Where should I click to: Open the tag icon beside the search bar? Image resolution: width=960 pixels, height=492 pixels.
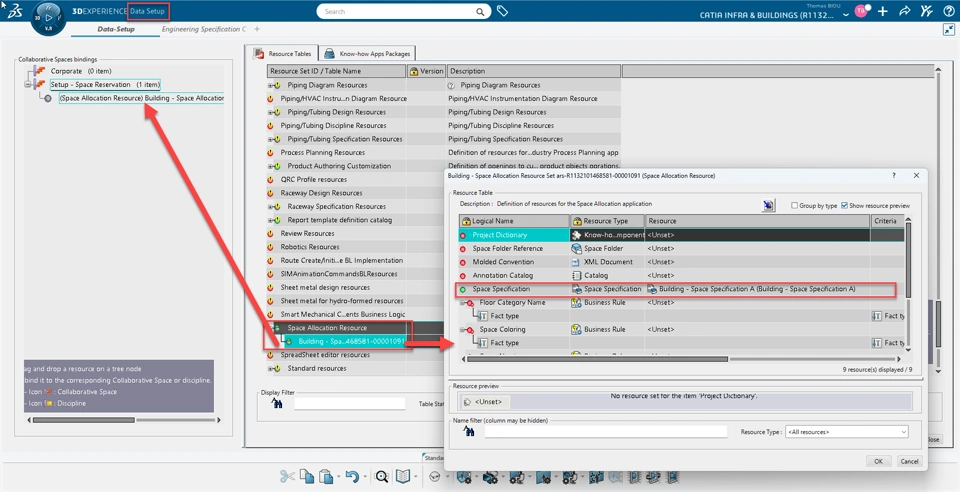[502, 11]
